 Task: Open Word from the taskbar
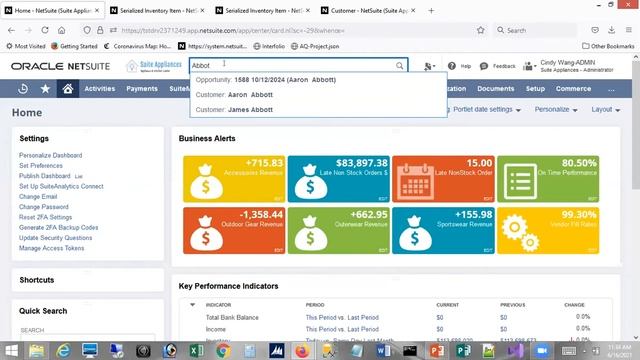383,351
